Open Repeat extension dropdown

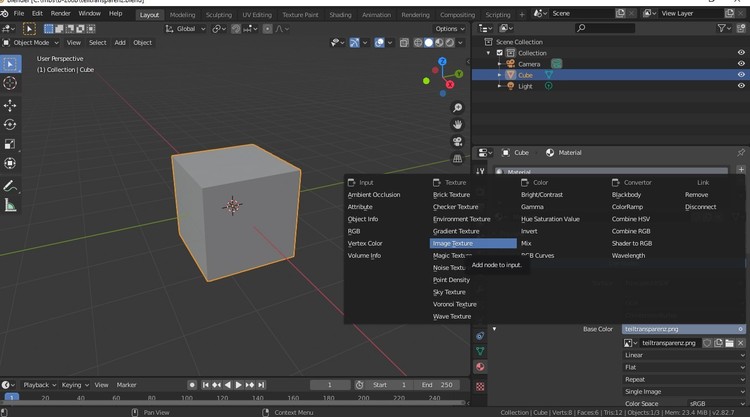684,380
